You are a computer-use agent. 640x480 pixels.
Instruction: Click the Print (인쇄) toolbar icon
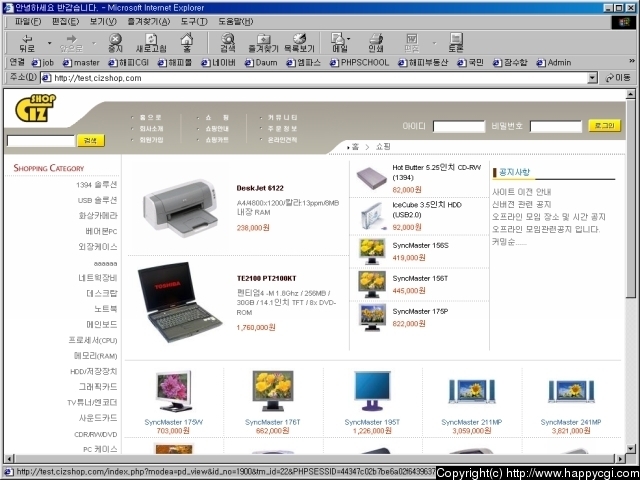click(376, 43)
